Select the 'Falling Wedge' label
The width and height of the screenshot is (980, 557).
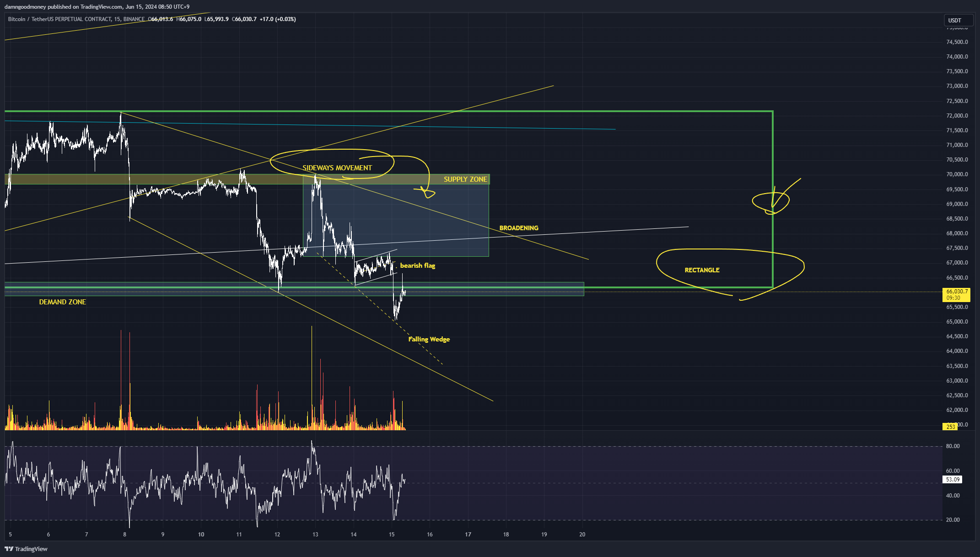(429, 339)
